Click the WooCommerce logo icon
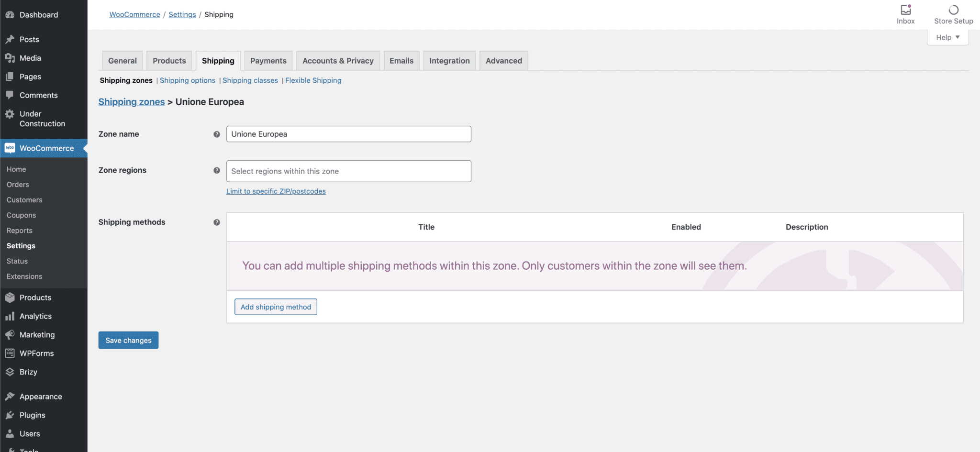The image size is (980, 452). pyautogui.click(x=10, y=148)
